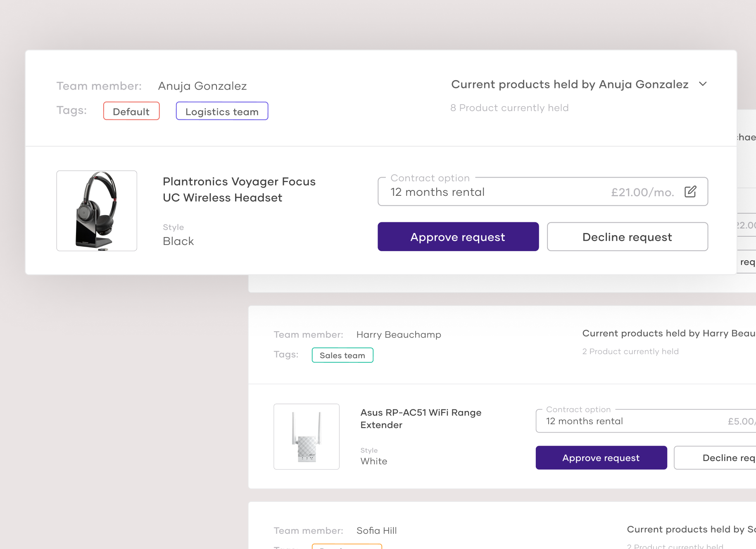The image size is (756, 549).
Task: Click the Harry Beauchamp team member name
Action: (399, 335)
